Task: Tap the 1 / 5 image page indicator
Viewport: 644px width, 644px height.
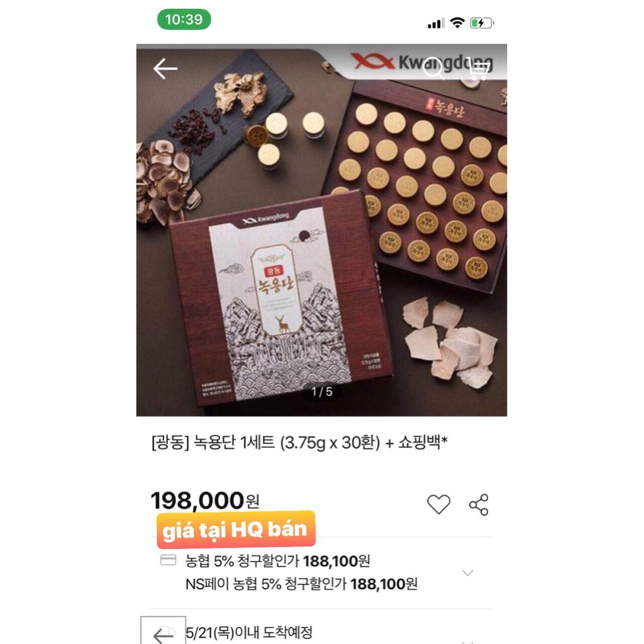Action: tap(321, 392)
